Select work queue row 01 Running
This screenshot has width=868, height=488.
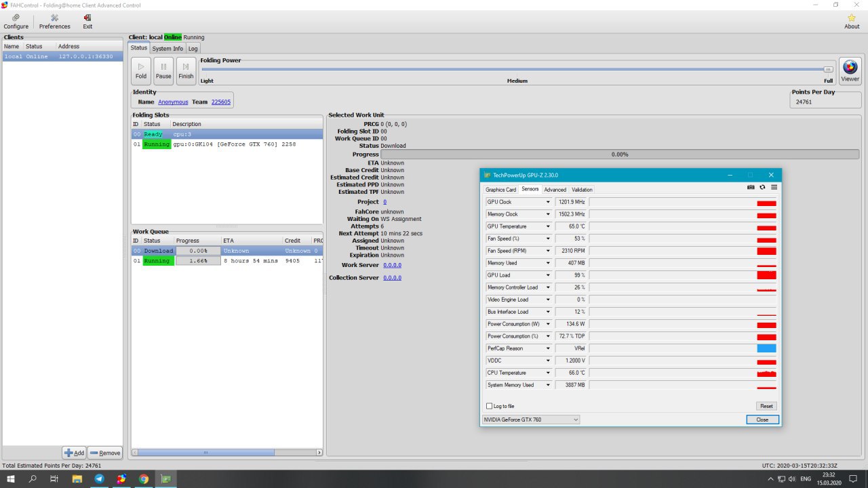(x=227, y=261)
